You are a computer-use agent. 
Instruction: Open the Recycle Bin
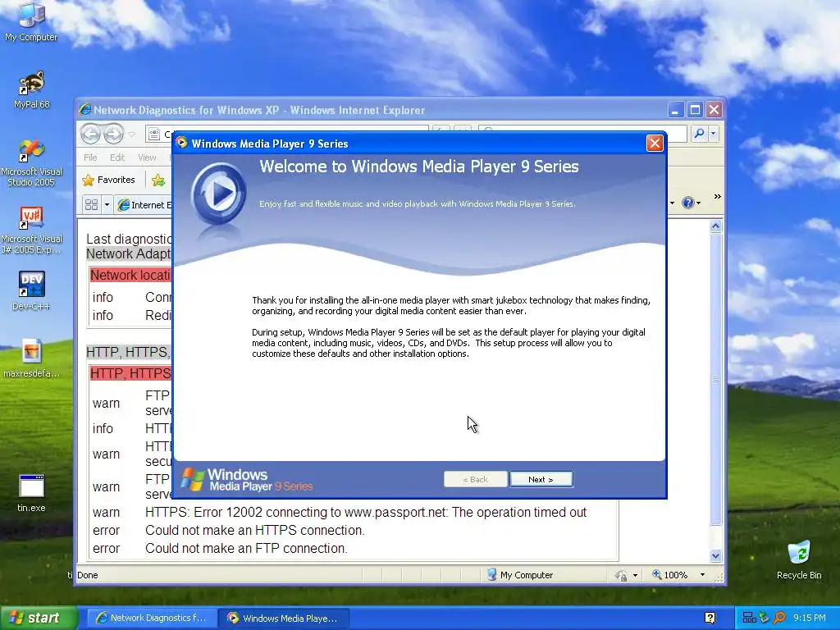tap(799, 560)
